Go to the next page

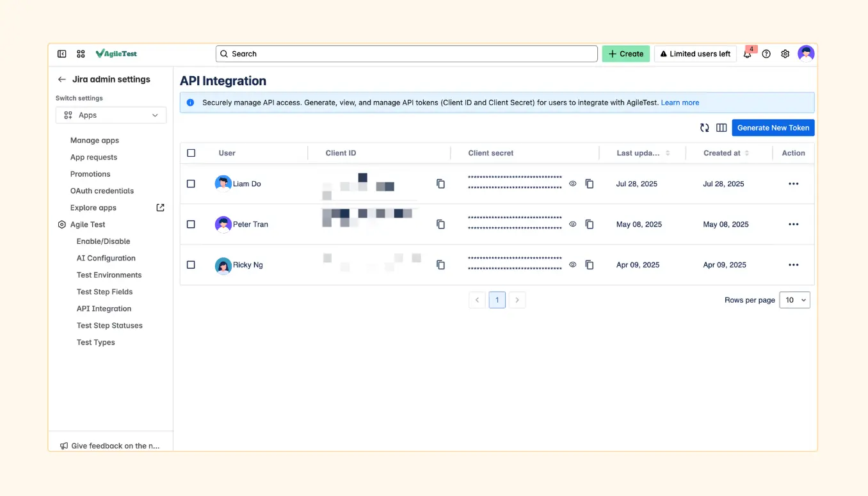coord(517,300)
